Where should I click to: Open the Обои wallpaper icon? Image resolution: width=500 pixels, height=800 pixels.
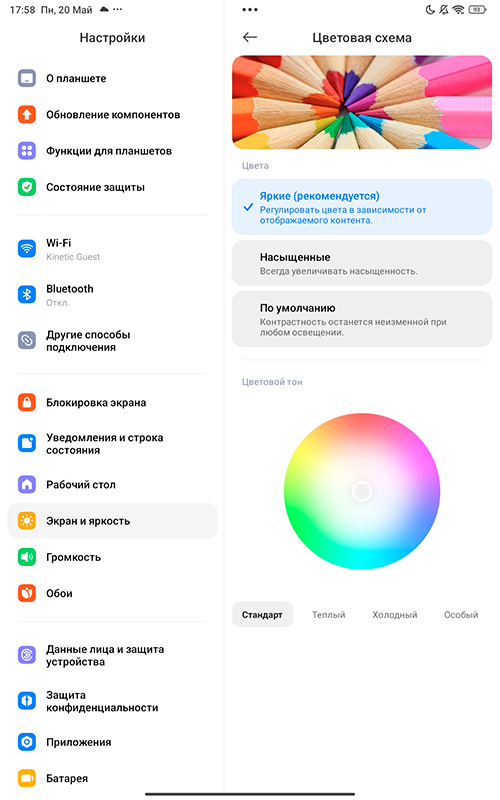[x=27, y=593]
